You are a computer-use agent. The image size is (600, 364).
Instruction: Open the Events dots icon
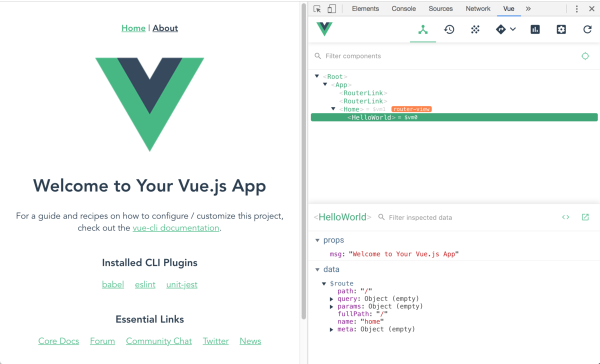(x=475, y=29)
